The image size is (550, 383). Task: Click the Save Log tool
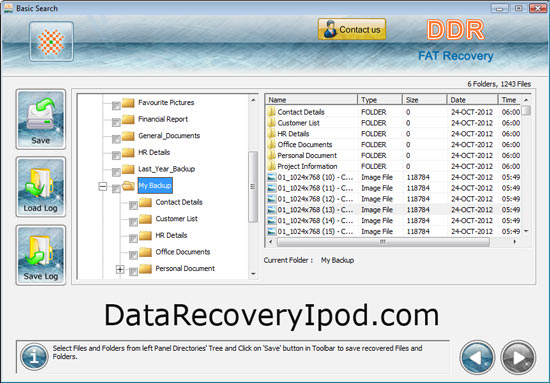[41, 255]
